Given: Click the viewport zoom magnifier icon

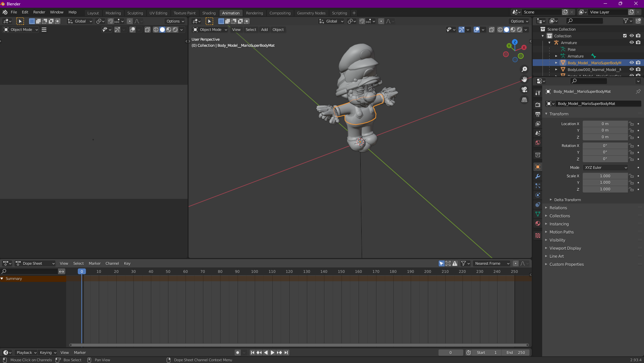Looking at the screenshot, I should pos(524,69).
